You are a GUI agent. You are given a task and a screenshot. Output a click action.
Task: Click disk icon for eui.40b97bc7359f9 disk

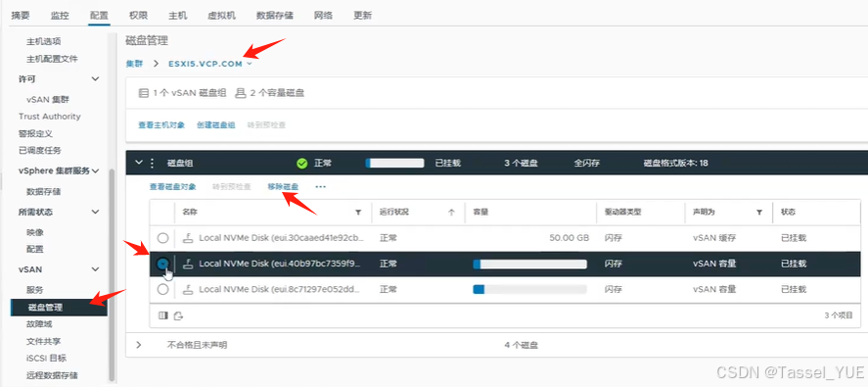(x=188, y=264)
